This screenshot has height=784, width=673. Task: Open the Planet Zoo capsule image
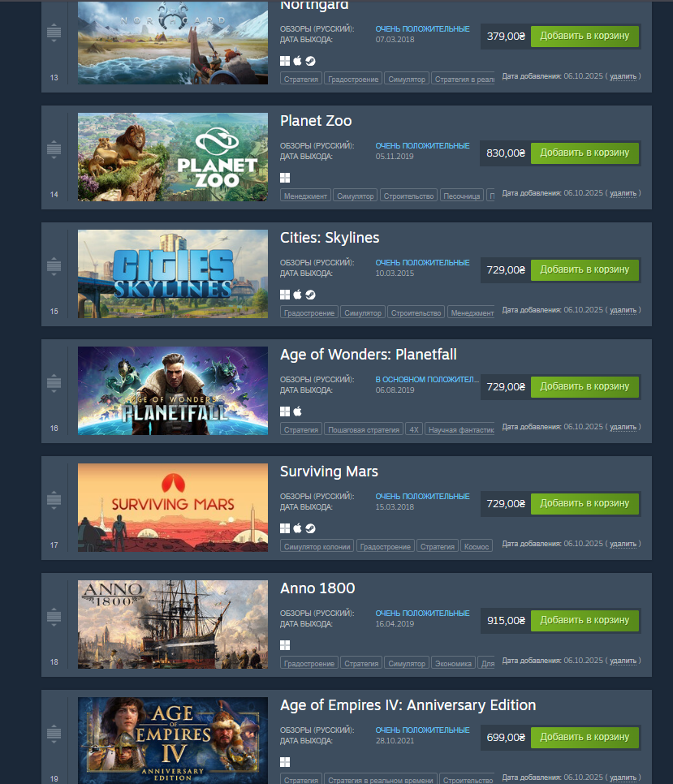tap(173, 157)
